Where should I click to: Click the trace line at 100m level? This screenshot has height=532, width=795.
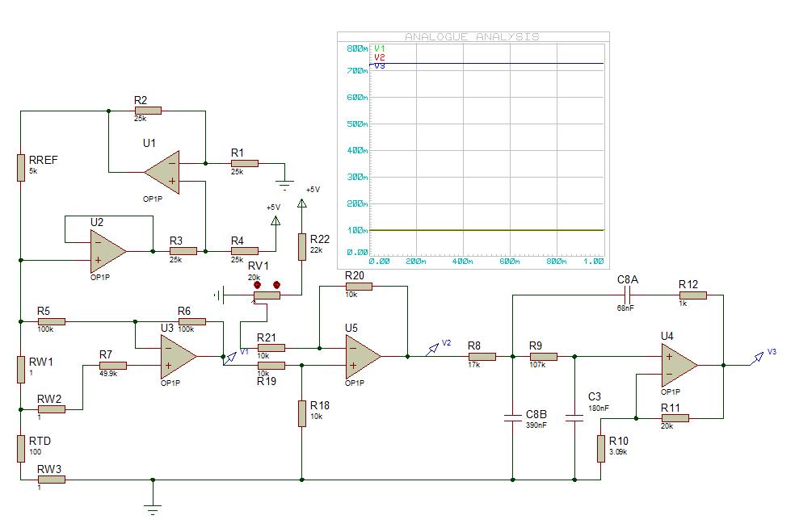[486, 230]
